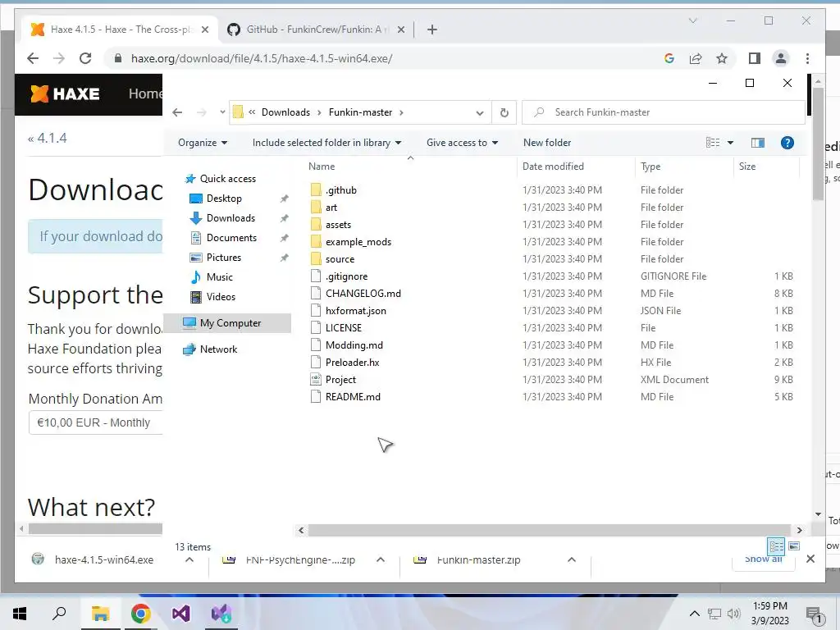Click Explorer horizontal scrollbar right arrow

point(799,531)
